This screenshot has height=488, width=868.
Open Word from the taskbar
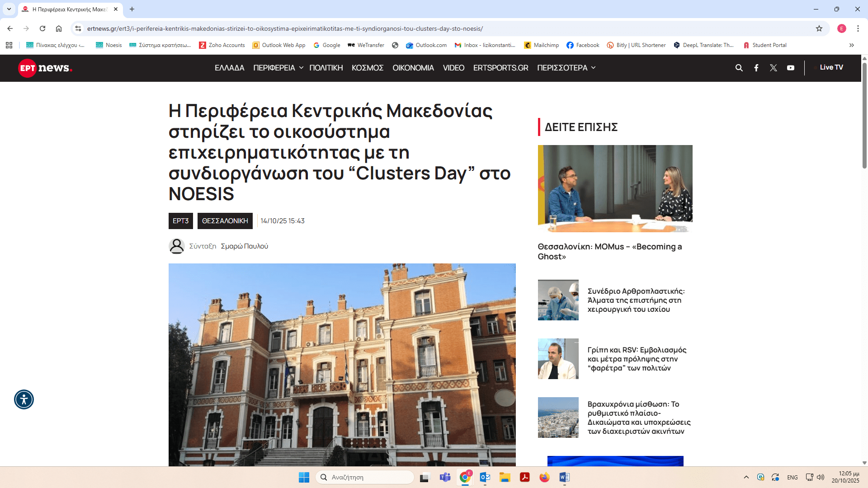[564, 477]
